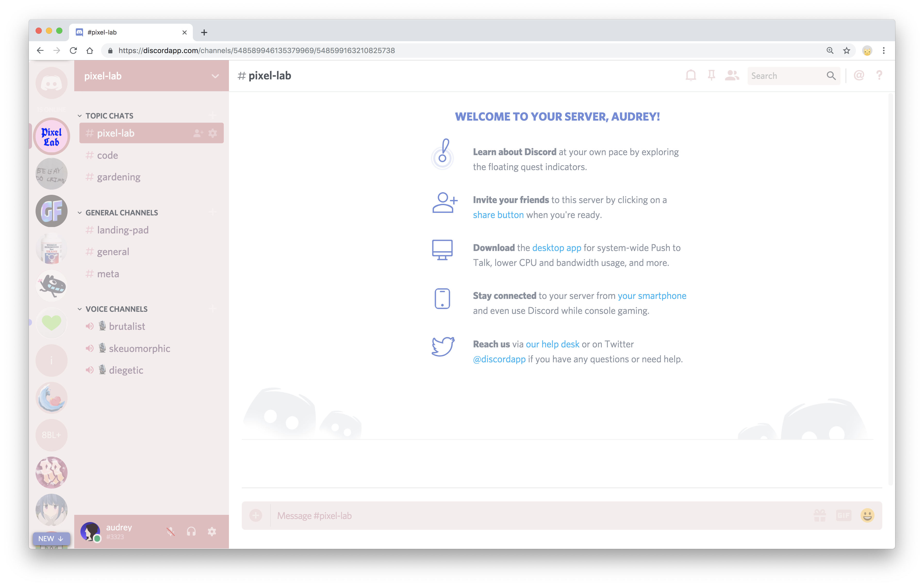Show pinned messages
This screenshot has width=924, height=587.
711,76
